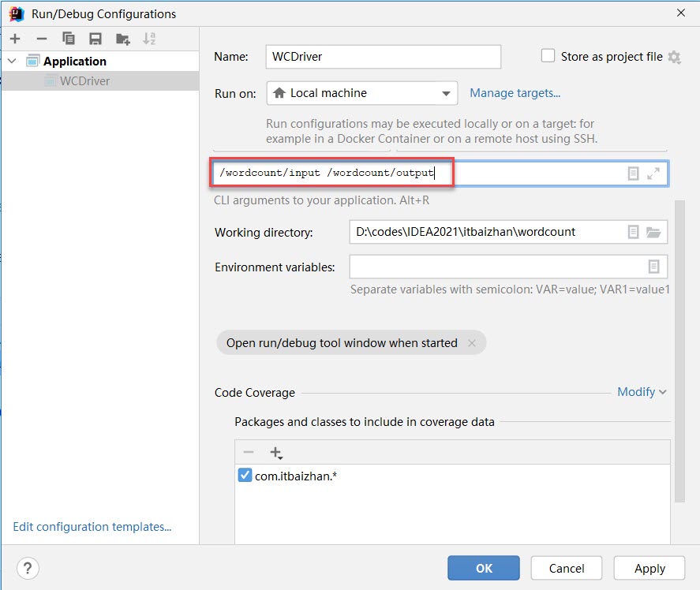Open gear settings for project file storage
The image size is (700, 590).
click(x=674, y=57)
